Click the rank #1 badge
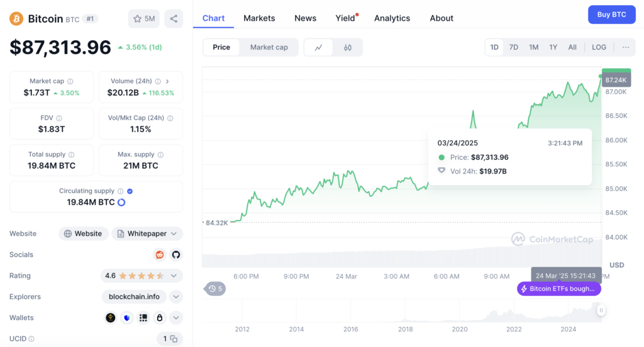Screen dimensions: 644x347 [x=90, y=18]
